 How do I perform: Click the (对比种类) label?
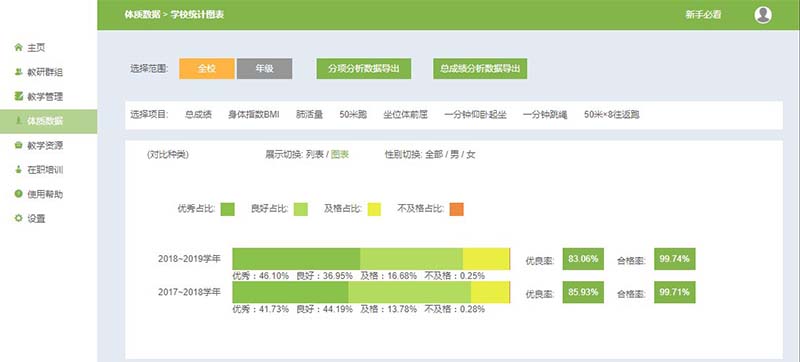[x=168, y=154]
